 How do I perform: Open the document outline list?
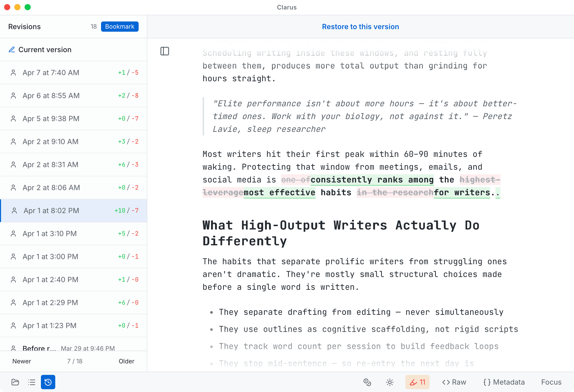pyautogui.click(x=31, y=382)
